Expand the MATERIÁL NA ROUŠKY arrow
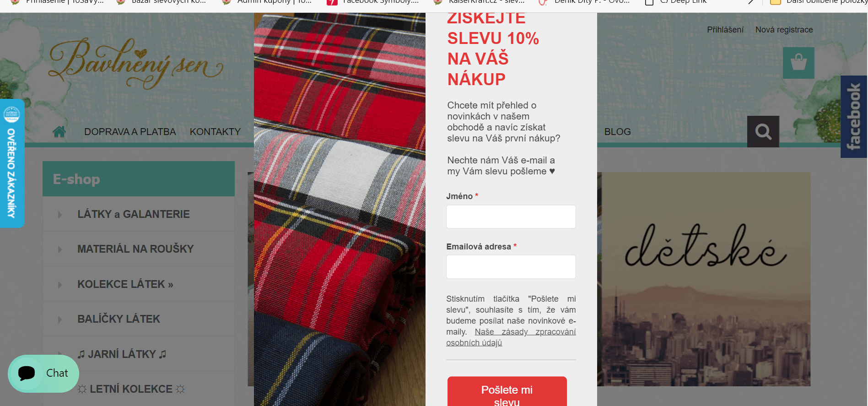 (x=60, y=249)
